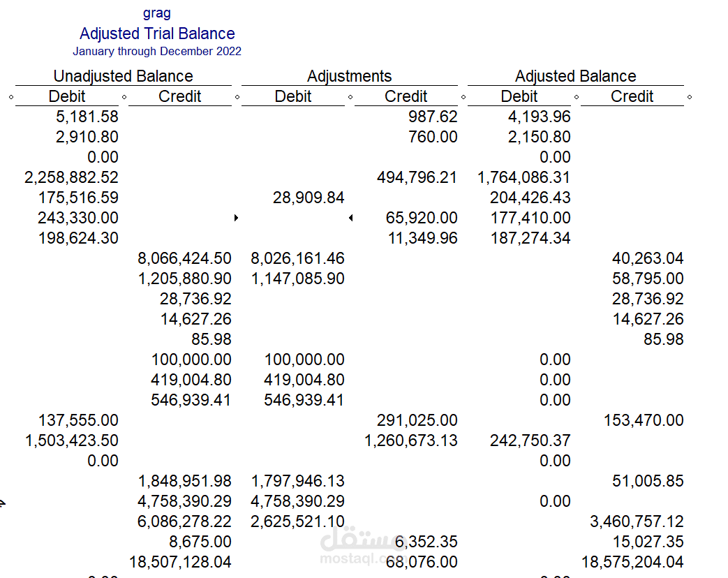Select the adjustment debit 1,147,085.90
This screenshot has height=578, width=728.
click(x=297, y=279)
